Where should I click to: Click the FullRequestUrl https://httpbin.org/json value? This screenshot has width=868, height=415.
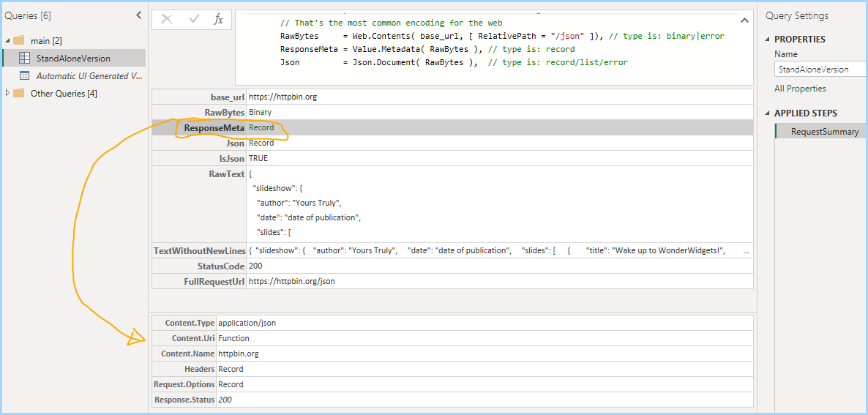pos(292,282)
